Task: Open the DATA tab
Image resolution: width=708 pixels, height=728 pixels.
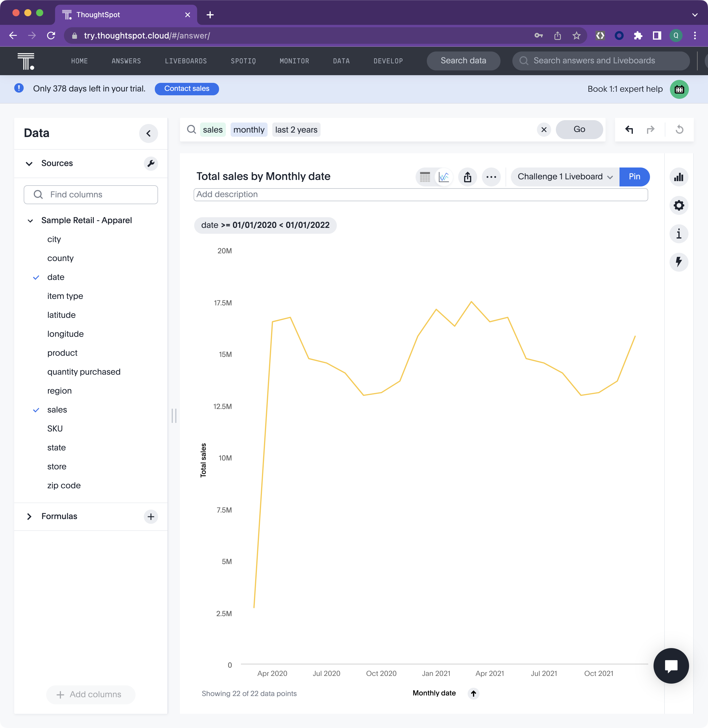Action: (x=341, y=61)
